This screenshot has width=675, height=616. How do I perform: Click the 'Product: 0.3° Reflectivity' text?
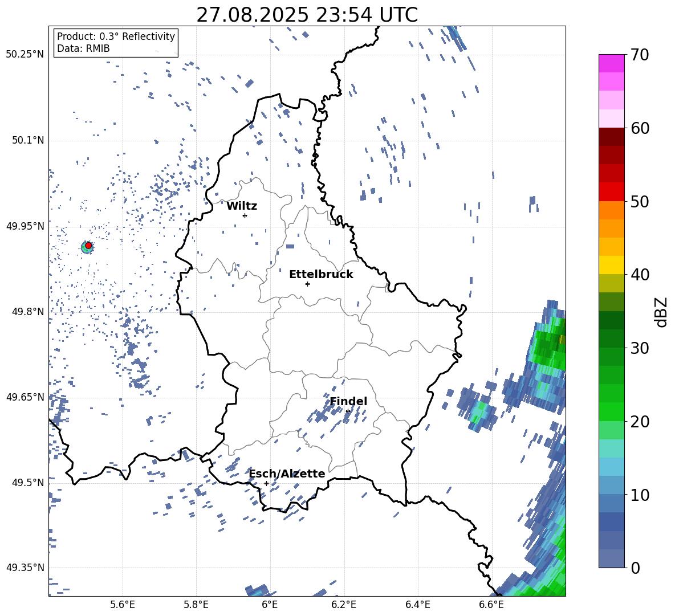pos(116,36)
